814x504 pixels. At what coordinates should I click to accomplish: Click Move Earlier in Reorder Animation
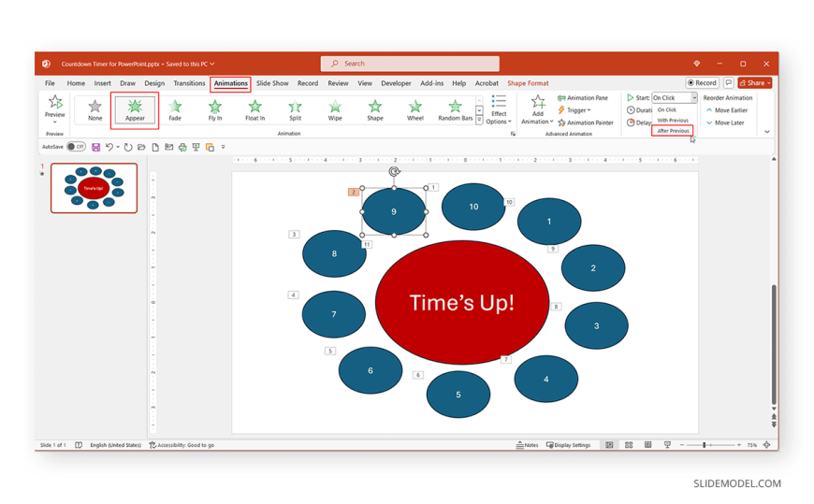[727, 110]
